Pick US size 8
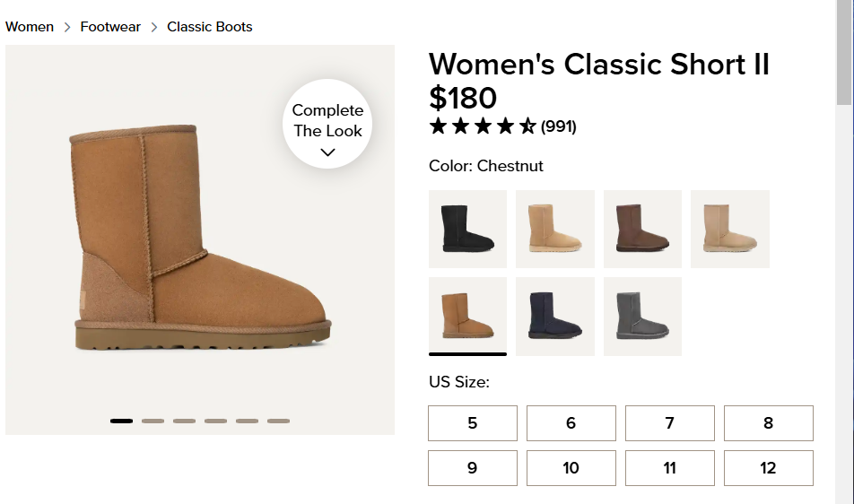This screenshot has width=854, height=504. click(x=768, y=423)
